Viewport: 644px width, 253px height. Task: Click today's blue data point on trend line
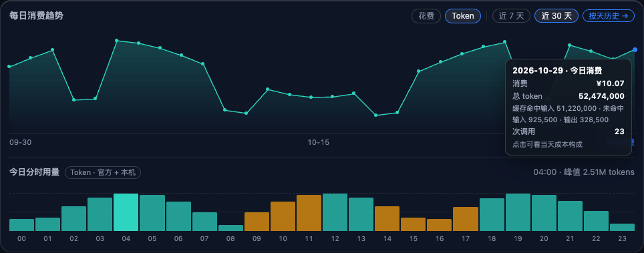tap(635, 49)
